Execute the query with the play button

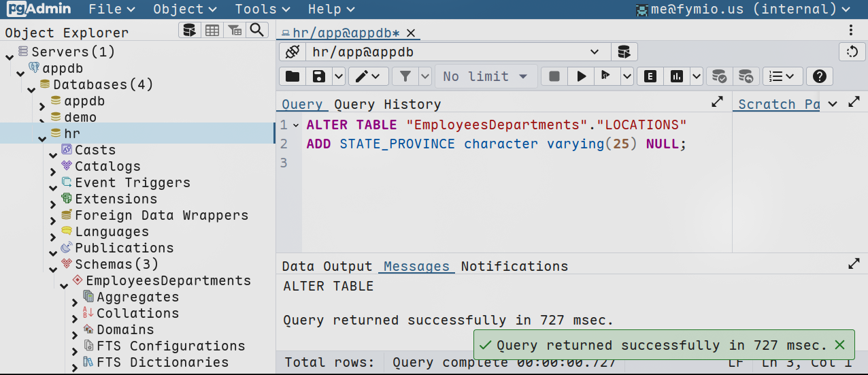(x=581, y=76)
